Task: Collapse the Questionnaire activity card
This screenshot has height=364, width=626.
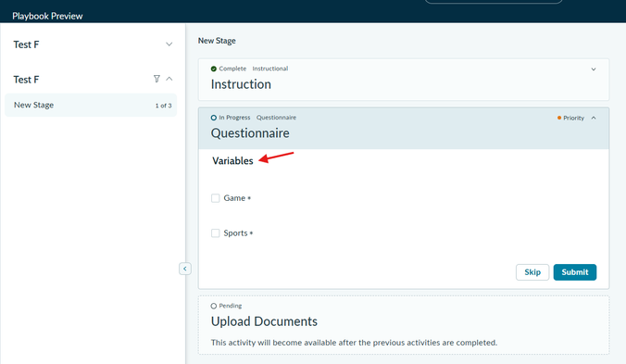Action: (x=594, y=118)
